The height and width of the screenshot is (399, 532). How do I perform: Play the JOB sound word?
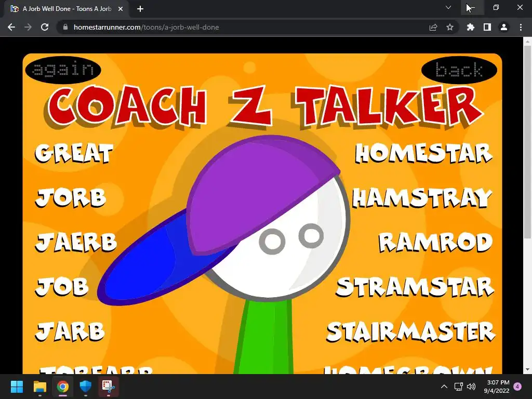pyautogui.click(x=62, y=287)
